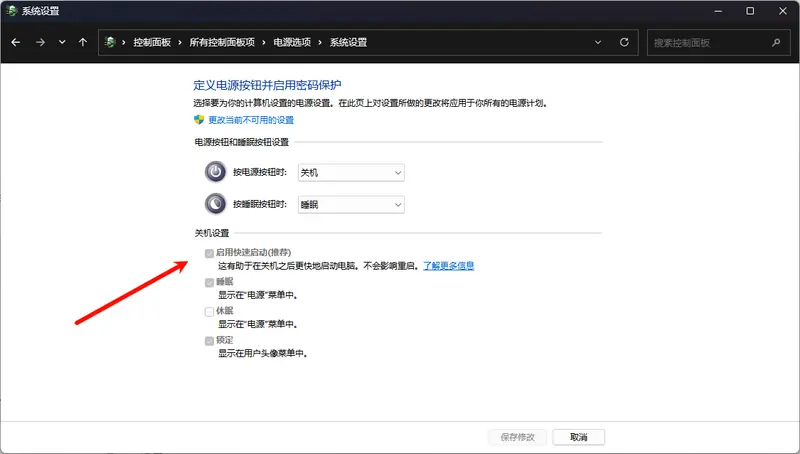Click the heading 定义电源按钮并启用密码保护
This screenshot has width=800, height=454.
pos(267,85)
